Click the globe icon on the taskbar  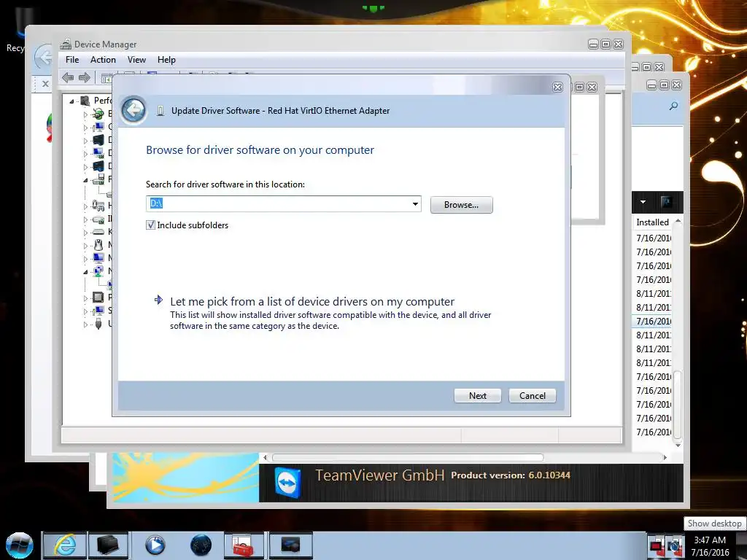[x=201, y=545]
